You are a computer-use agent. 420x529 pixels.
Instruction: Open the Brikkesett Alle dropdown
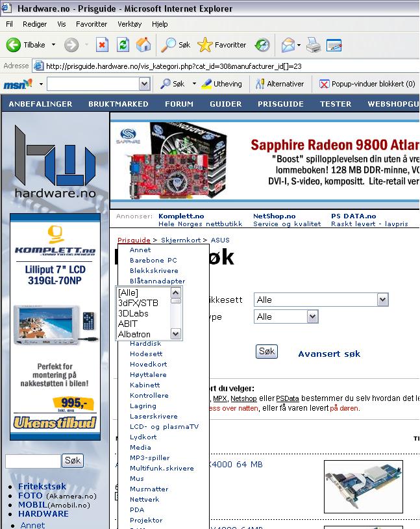pyautogui.click(x=321, y=300)
